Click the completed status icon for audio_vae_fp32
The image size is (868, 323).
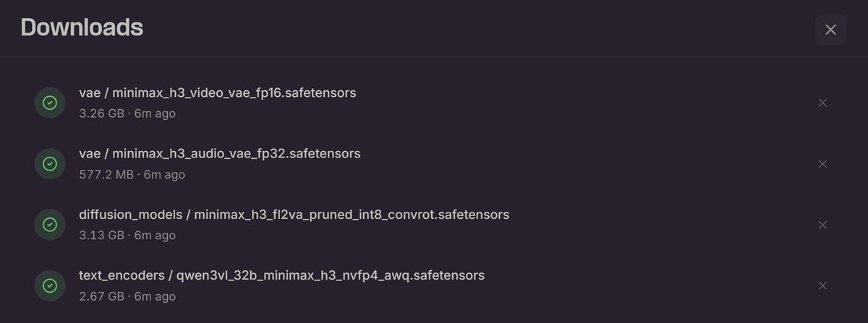(50, 163)
